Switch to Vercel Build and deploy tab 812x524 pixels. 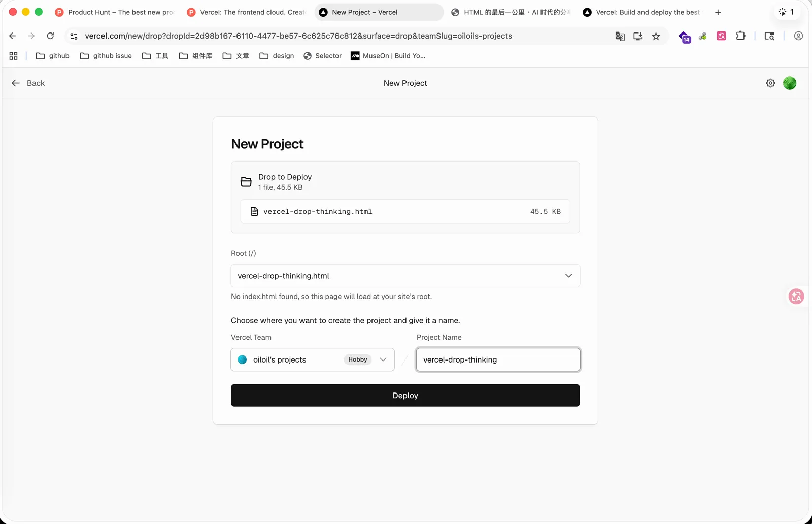[x=644, y=12]
